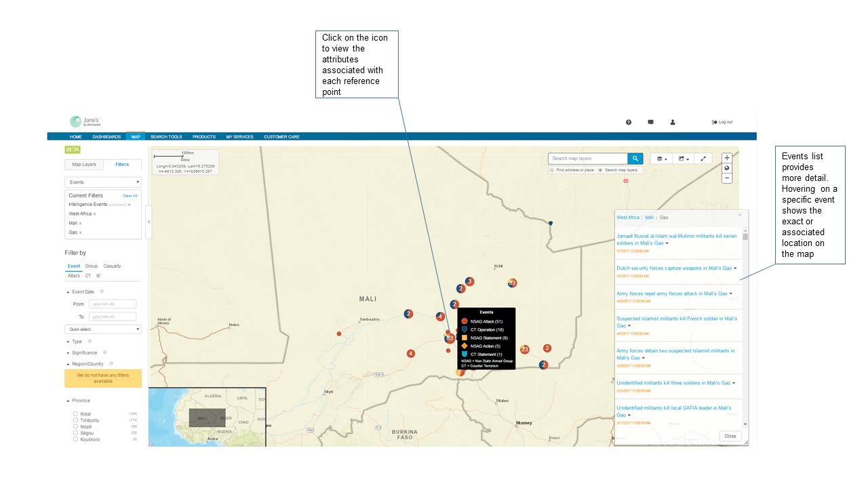Close the events list panel

[730, 436]
